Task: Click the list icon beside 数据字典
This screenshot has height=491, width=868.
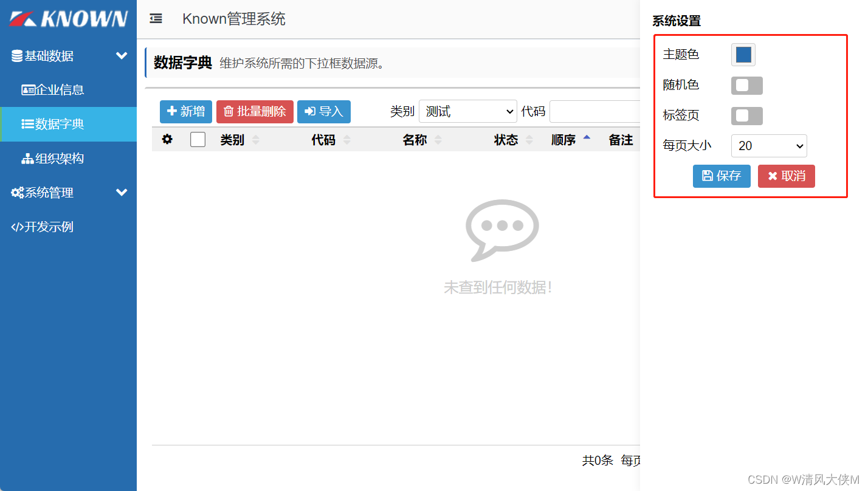Action: 27,125
